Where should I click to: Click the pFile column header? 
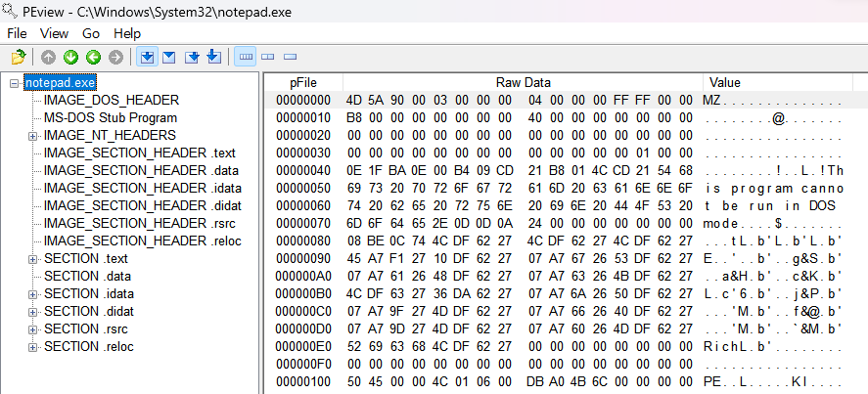point(303,82)
